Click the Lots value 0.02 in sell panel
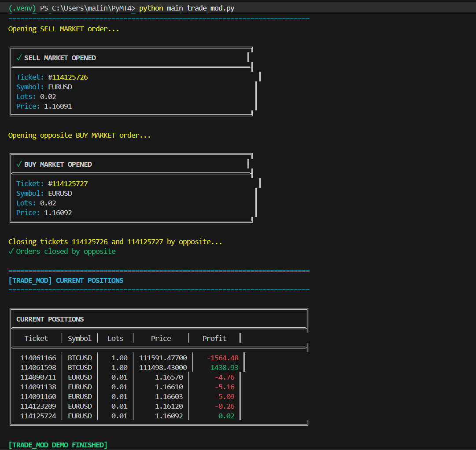Viewport: 476px width, 450px height. [48, 96]
